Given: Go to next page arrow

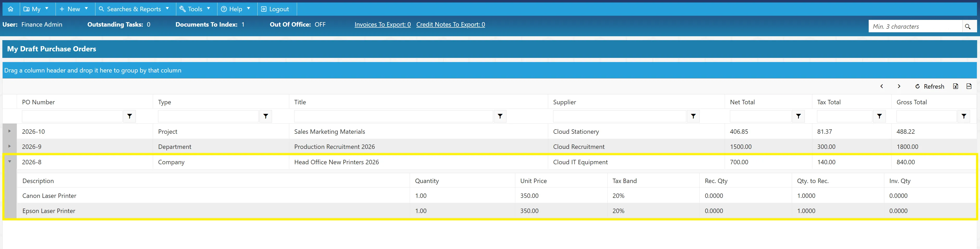Looking at the screenshot, I should coord(899,86).
